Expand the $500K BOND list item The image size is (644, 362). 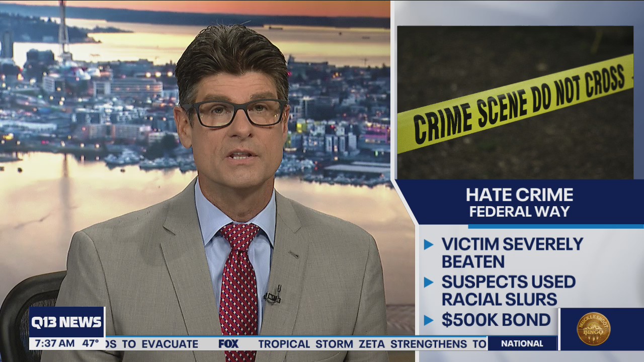pos(496,320)
